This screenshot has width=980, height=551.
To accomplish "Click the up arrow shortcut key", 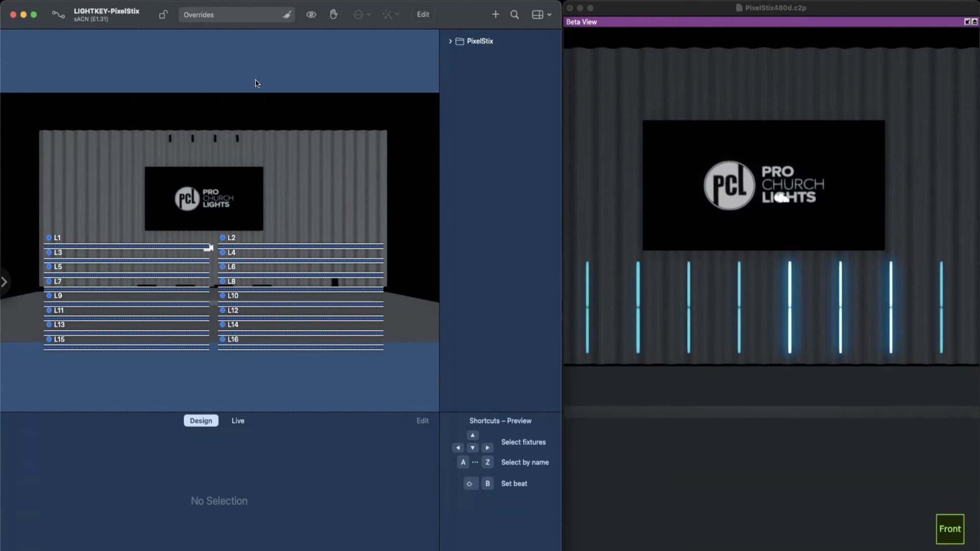I will pos(473,435).
